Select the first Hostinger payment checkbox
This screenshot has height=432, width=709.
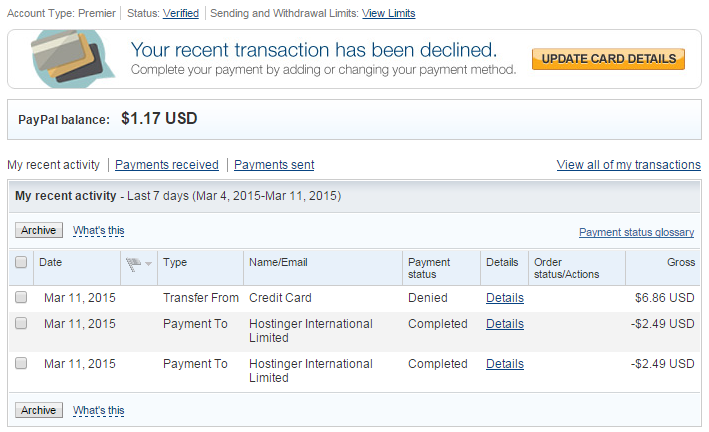click(21, 324)
